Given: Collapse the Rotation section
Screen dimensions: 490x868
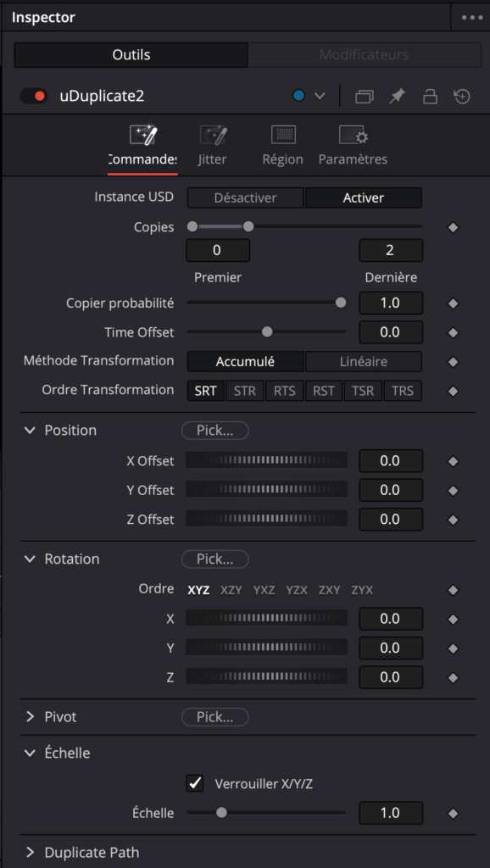Looking at the screenshot, I should pyautogui.click(x=30, y=559).
